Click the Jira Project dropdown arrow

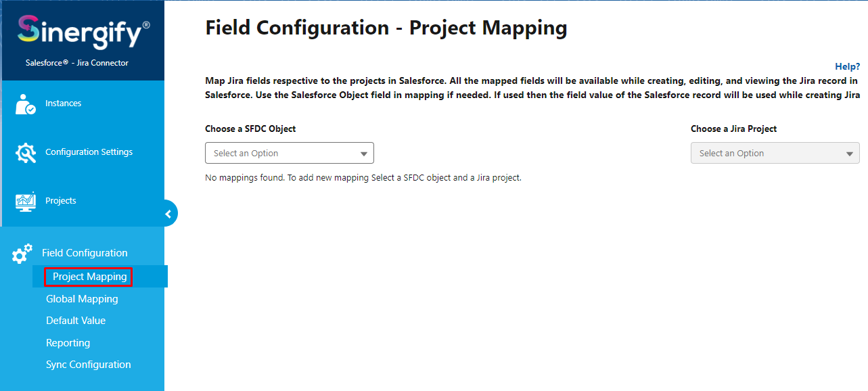click(x=850, y=154)
